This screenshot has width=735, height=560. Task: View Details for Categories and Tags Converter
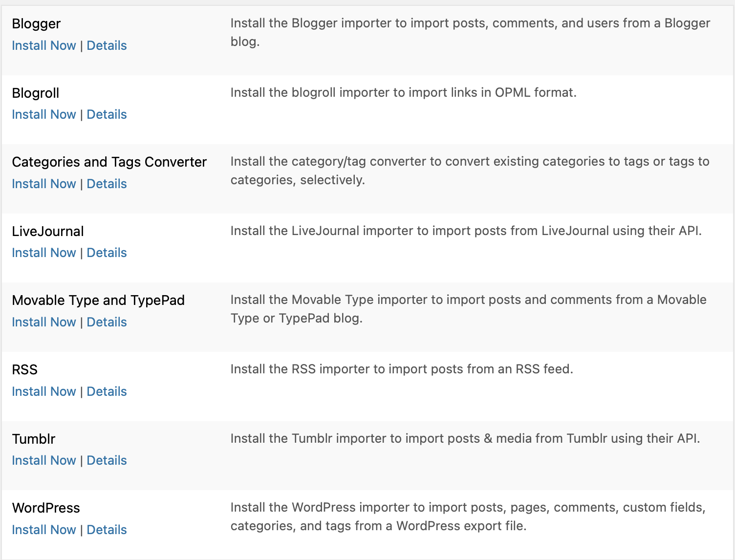point(107,184)
